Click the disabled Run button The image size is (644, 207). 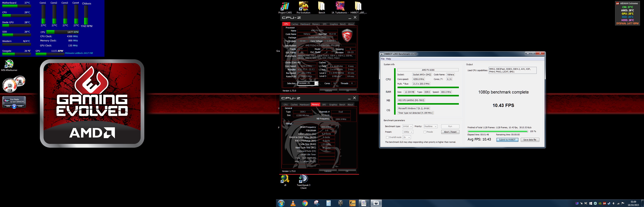point(450,127)
